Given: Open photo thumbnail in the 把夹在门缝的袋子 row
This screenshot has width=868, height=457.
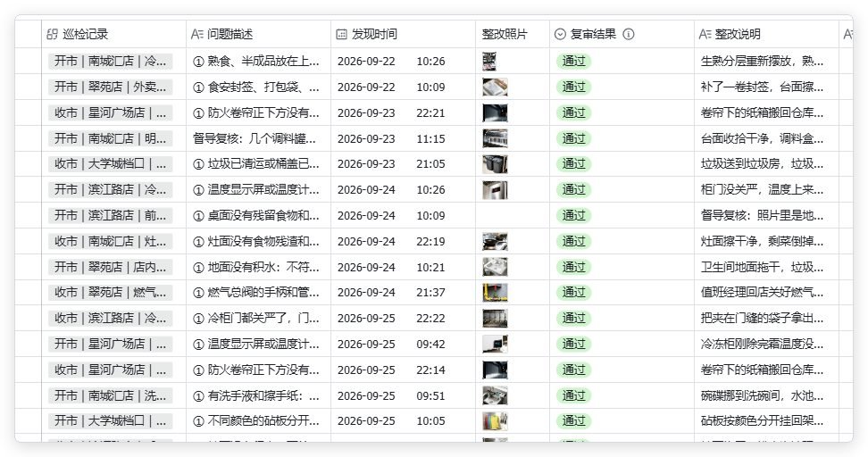Looking at the screenshot, I should [x=495, y=319].
